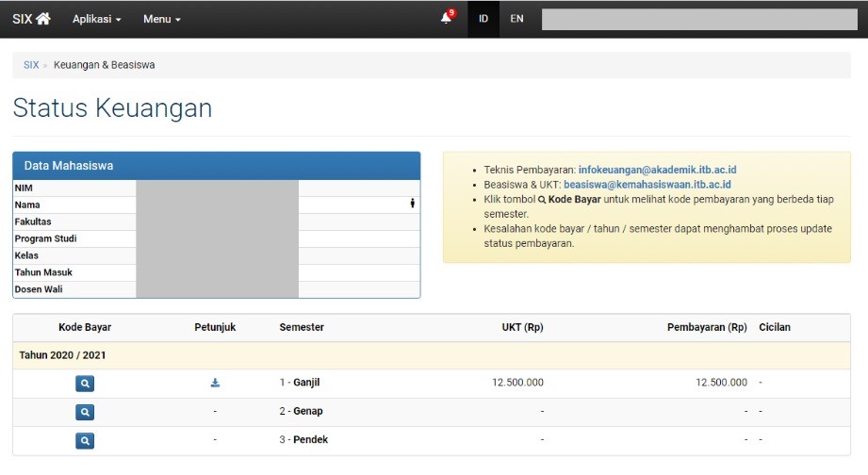Open Kode Bayar for semester 3 Pendek
Screen dimensions: 868x475
85,441
